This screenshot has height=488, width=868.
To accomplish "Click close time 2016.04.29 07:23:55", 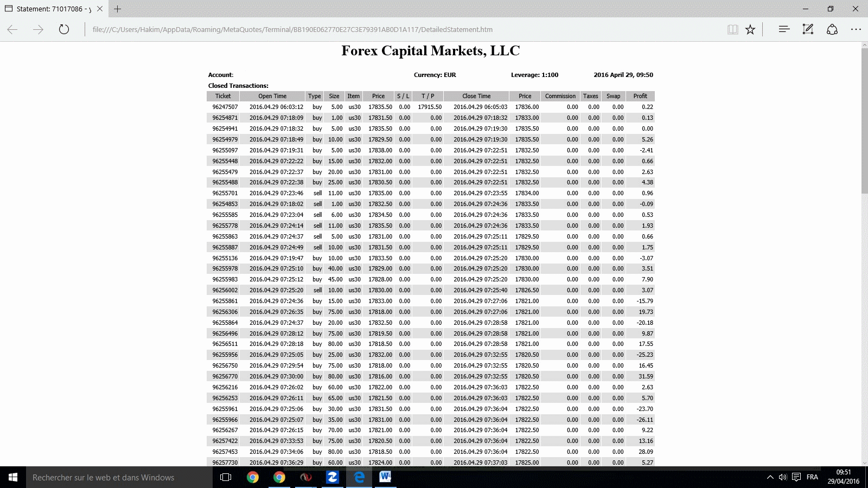I will [x=481, y=193].
